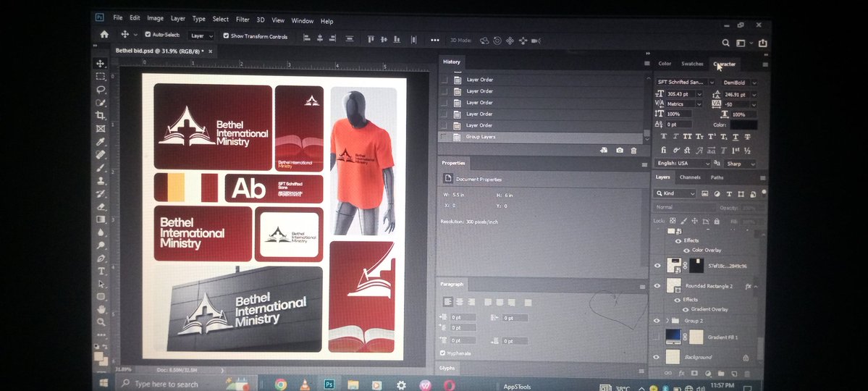Left align text in Paragraph panel
This screenshot has width=868, height=391.
coord(448,302)
